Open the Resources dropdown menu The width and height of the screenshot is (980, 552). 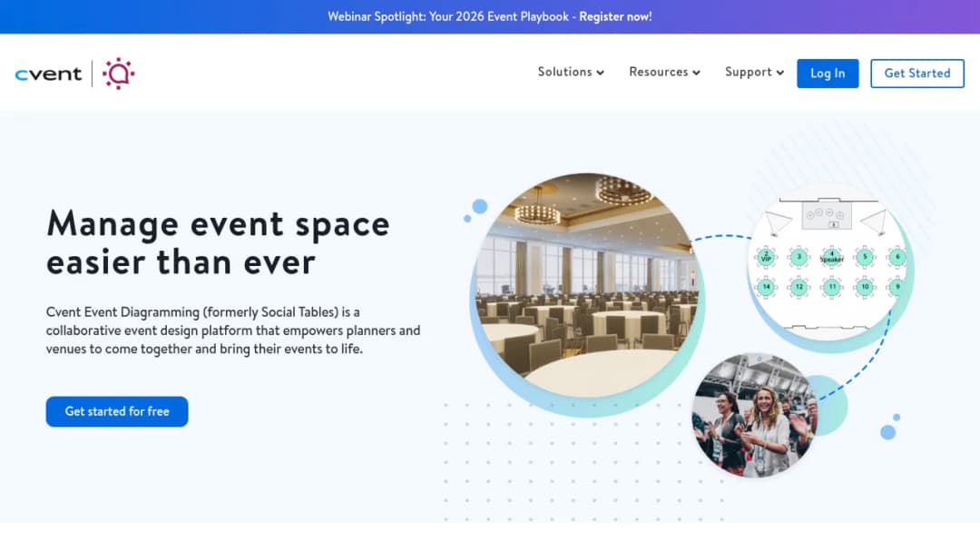pos(664,72)
